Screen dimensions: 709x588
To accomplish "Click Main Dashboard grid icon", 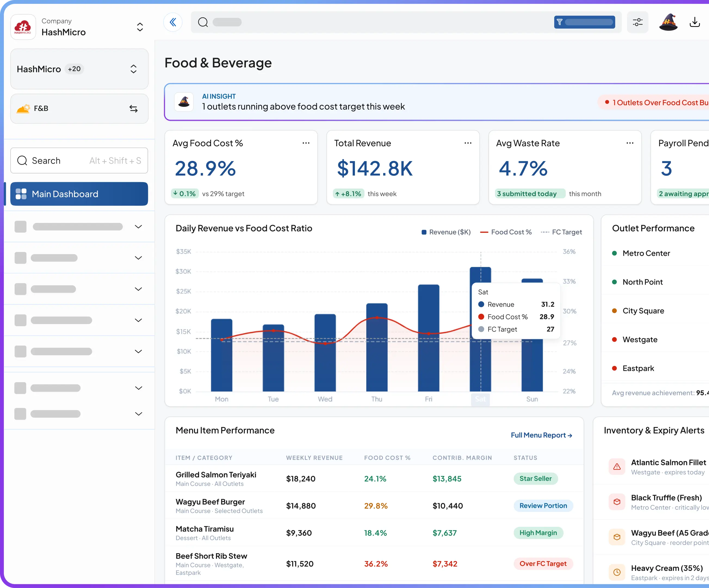I will tap(21, 194).
